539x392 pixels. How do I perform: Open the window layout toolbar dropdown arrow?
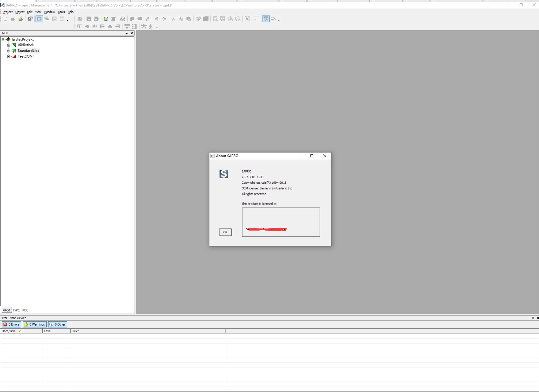67,20
